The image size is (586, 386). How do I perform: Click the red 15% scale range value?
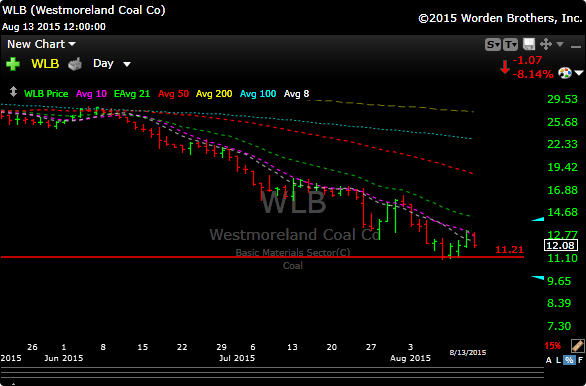(x=553, y=346)
